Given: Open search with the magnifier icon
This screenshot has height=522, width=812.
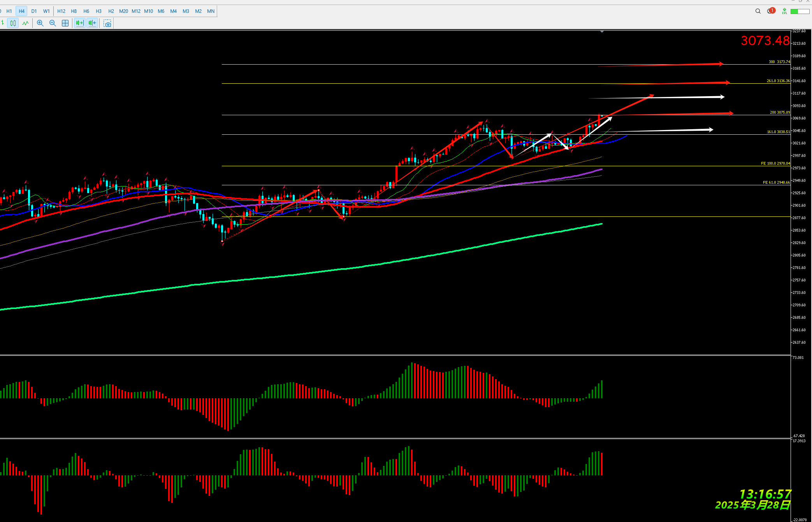Looking at the screenshot, I should (x=758, y=11).
